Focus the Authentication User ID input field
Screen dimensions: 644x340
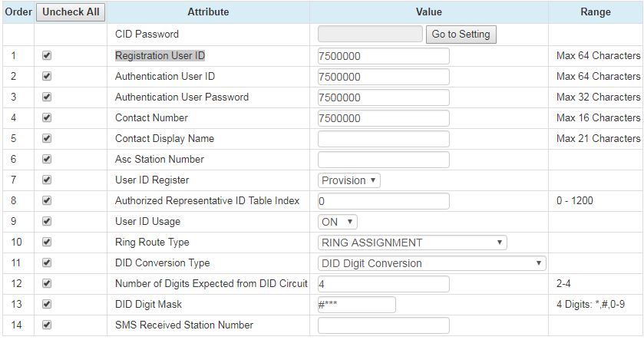tap(383, 77)
